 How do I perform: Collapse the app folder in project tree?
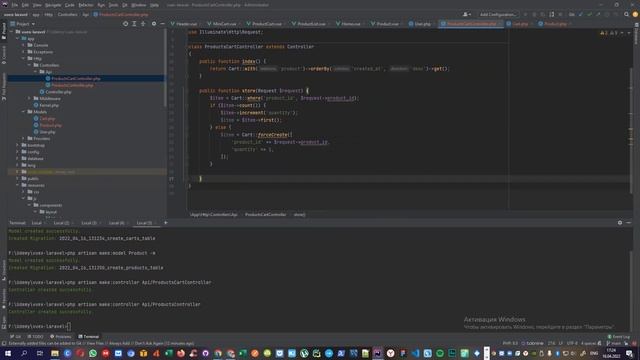tap(18, 38)
